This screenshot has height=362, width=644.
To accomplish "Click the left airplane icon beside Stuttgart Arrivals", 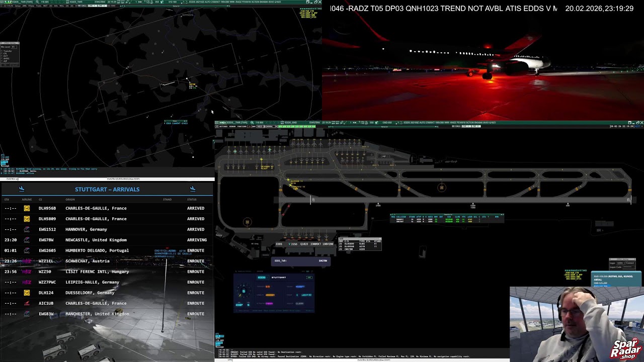I will 22,189.
